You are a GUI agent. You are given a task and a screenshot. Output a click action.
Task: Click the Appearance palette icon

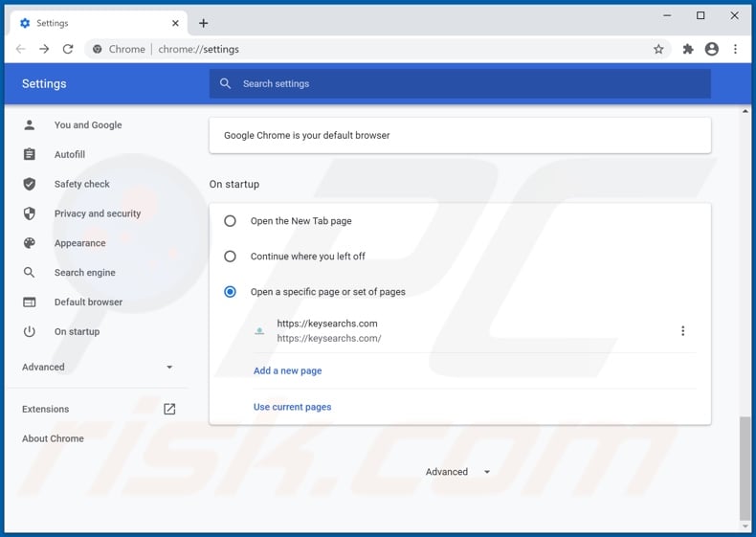click(30, 243)
